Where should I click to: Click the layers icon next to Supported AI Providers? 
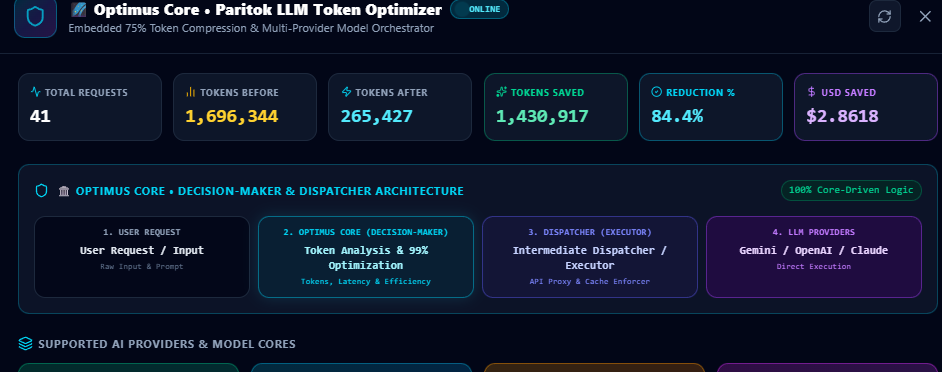click(25, 344)
